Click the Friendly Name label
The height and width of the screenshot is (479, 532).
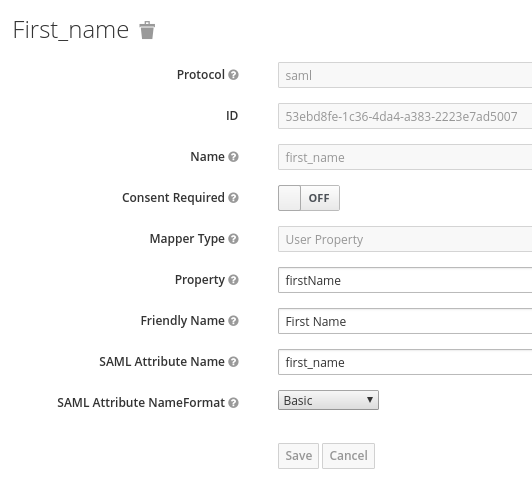(183, 321)
